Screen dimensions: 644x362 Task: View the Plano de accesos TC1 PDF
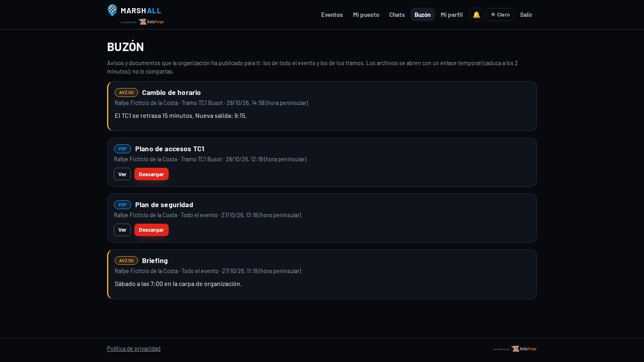click(x=122, y=174)
